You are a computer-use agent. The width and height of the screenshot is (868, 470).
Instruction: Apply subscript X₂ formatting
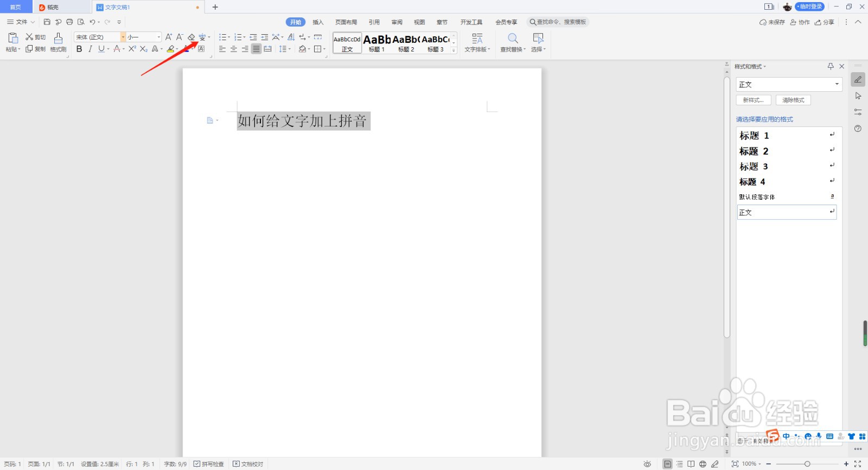click(x=143, y=49)
